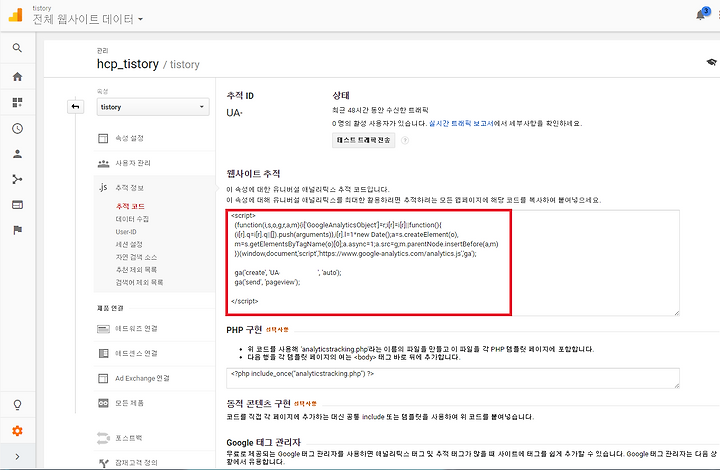This screenshot has height=470, width=720.
Task: Click the .js 추적 정보 icon
Action: point(103,187)
